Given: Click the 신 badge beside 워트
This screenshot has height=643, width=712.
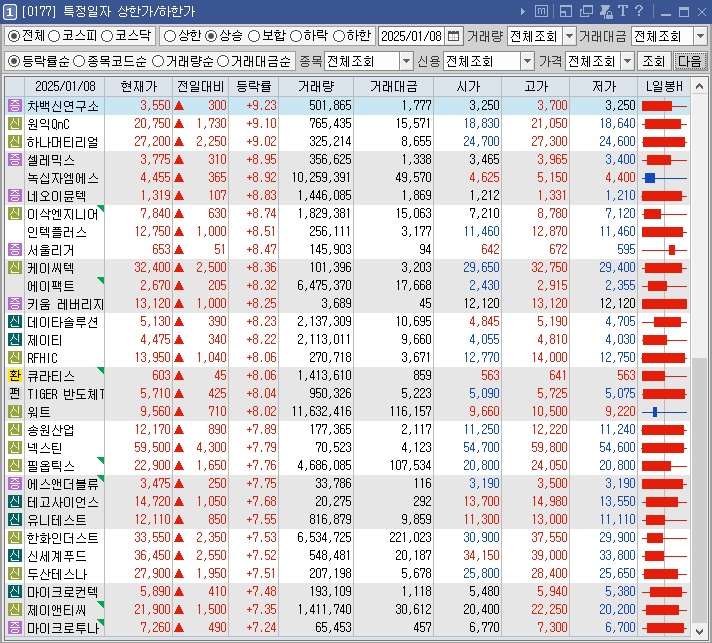Looking at the screenshot, I should pos(15,411).
